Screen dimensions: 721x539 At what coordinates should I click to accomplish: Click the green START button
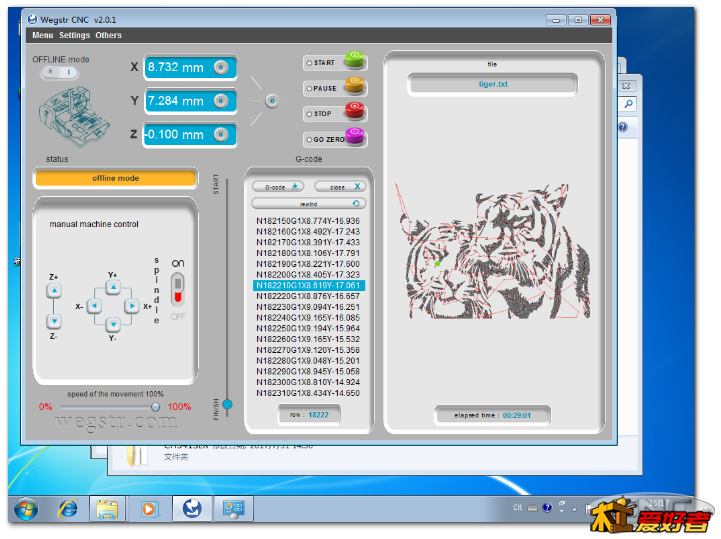(355, 60)
